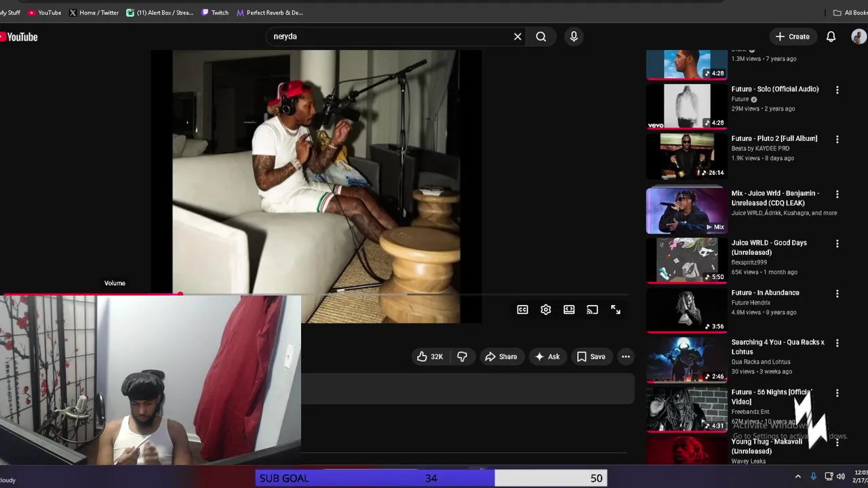Open Searching 4 You thumbnail
The width and height of the screenshot is (868, 488).
click(x=686, y=360)
